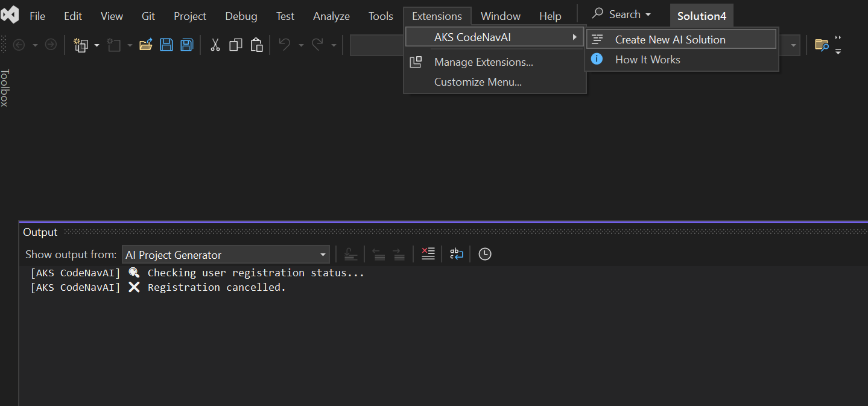Click the Save All icon
Screen dimensions: 868x406
point(186,45)
